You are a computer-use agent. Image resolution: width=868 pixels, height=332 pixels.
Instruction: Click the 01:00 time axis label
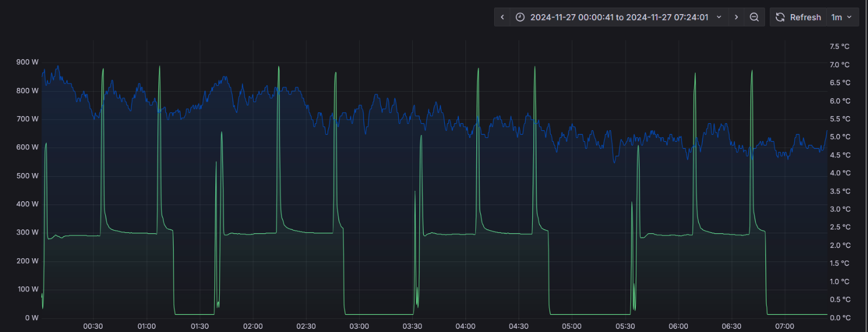[x=146, y=327]
